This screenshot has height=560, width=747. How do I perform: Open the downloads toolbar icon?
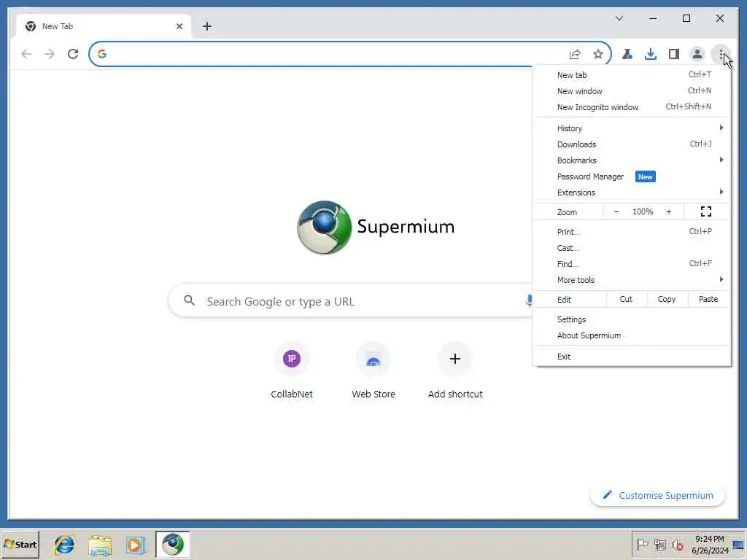tap(650, 54)
